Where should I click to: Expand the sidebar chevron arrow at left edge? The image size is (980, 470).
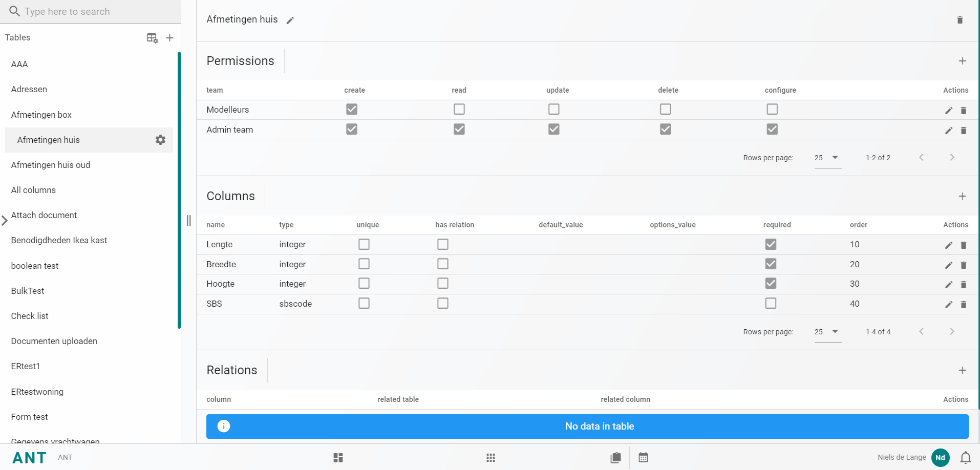pyautogui.click(x=5, y=221)
